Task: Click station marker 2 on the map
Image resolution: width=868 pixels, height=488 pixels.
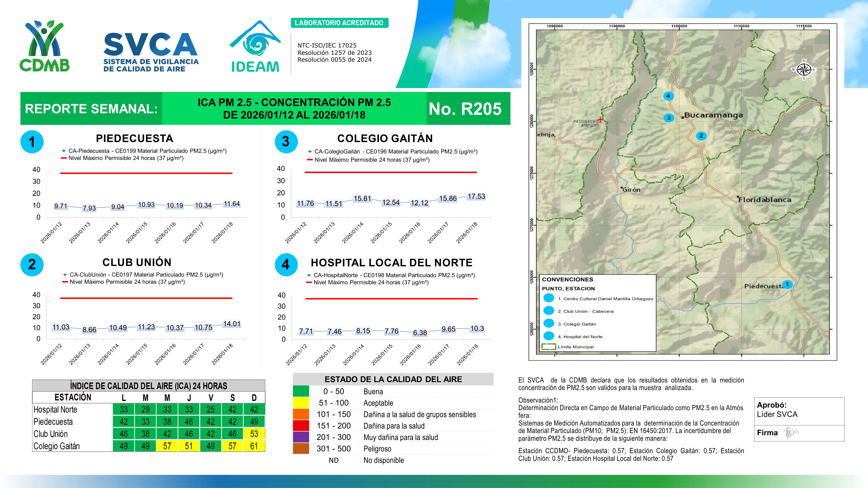Action: pyautogui.click(x=701, y=136)
